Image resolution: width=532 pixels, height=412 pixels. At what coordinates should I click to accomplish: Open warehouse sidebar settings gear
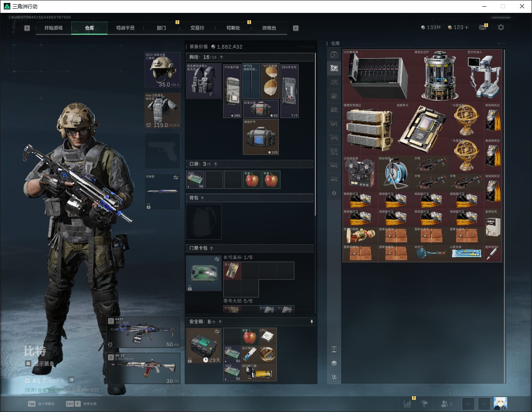point(334,193)
